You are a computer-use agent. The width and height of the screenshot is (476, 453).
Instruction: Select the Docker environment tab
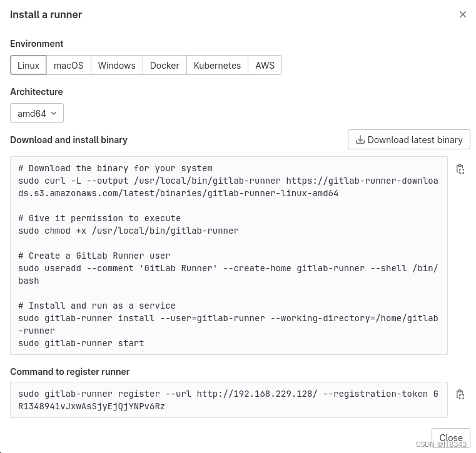pos(165,65)
